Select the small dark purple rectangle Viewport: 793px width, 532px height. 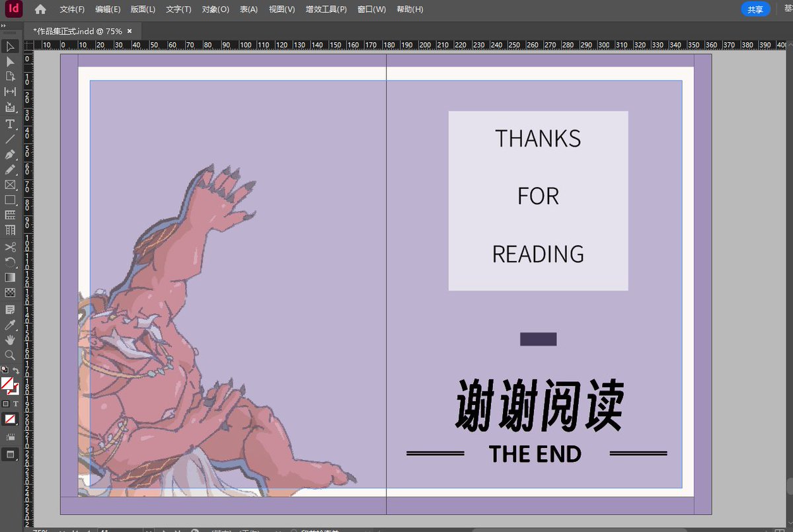click(x=538, y=339)
